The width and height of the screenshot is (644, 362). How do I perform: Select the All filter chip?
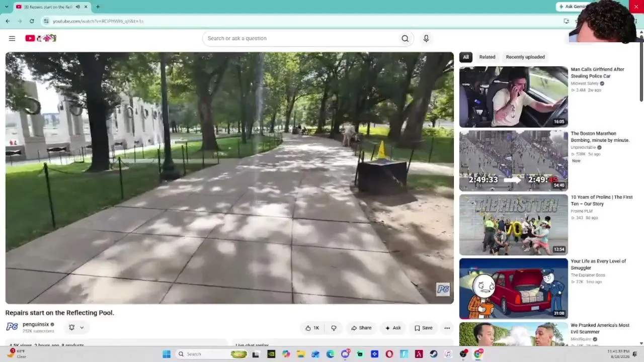coord(466,57)
